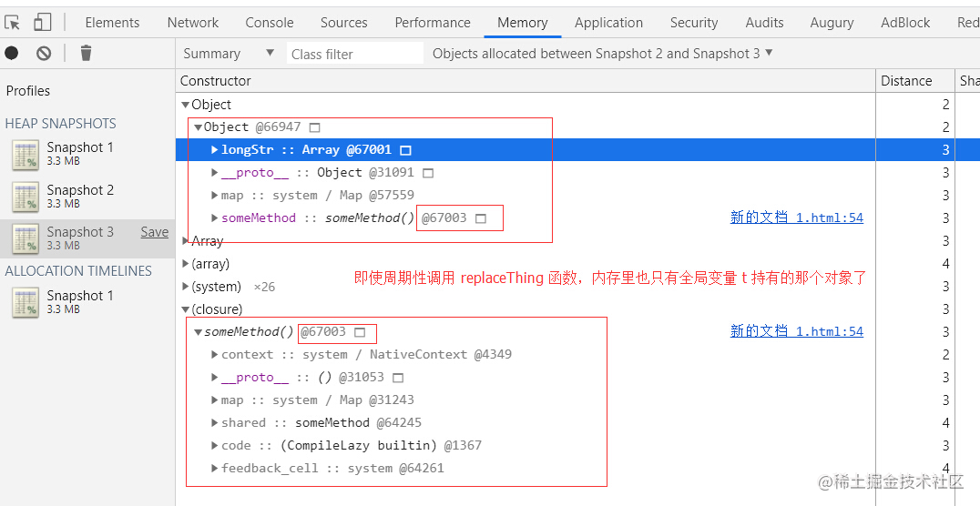Click the trash collect garbage icon

coord(86,54)
